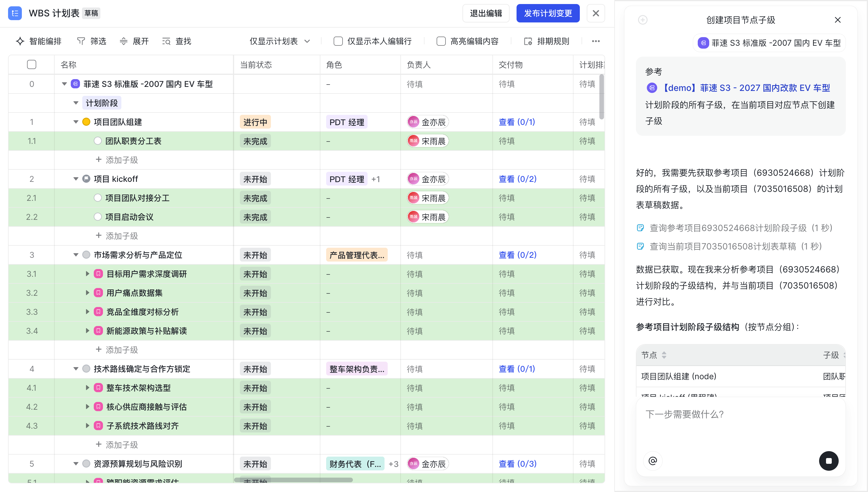Open deliverables link 查看 (0/3) for 资源预算规划与风险识别
Viewport: 868px width, 492px height.
517,464
